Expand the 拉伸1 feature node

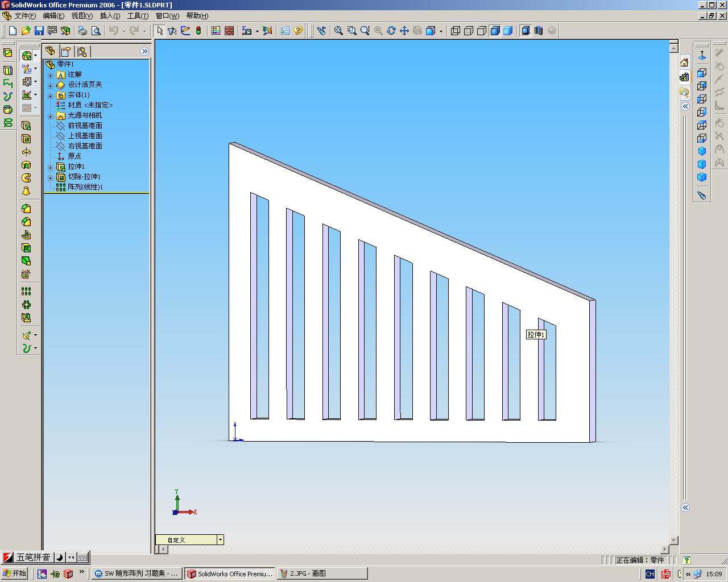click(x=50, y=167)
